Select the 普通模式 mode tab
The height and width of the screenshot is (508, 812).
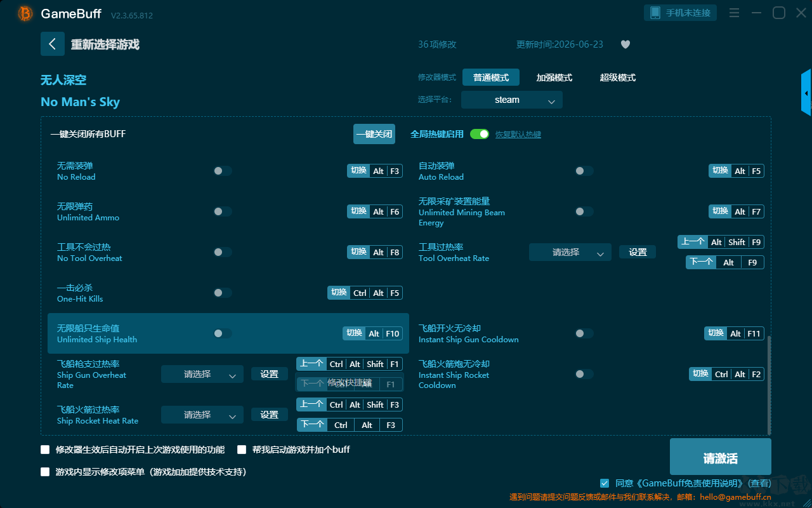click(491, 77)
